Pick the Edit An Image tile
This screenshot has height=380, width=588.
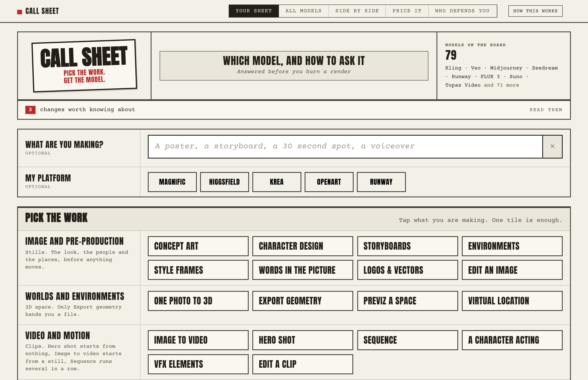click(512, 270)
